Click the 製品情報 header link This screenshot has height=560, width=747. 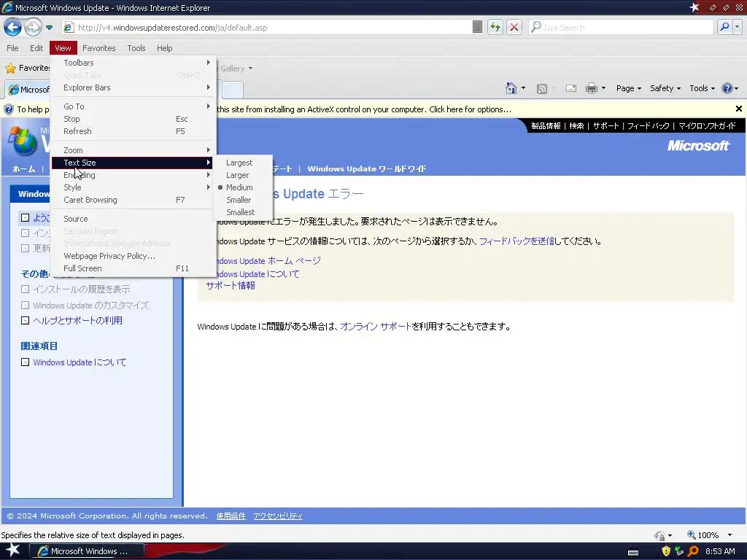546,125
